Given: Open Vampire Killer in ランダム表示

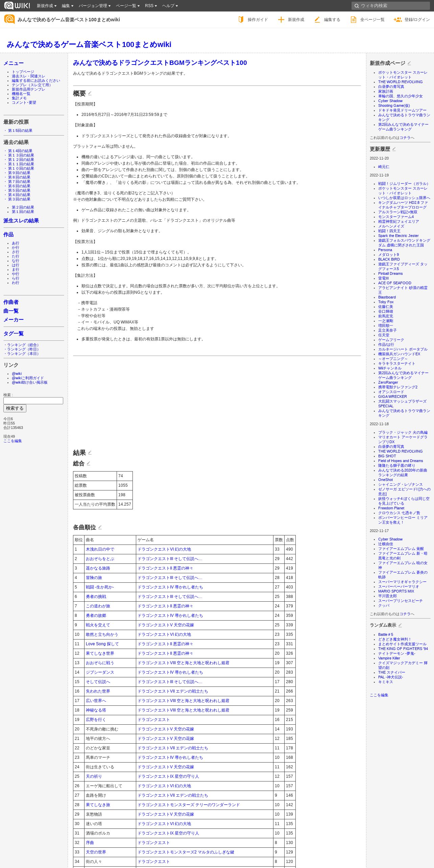Looking at the screenshot, I should click(x=389, y=658).
